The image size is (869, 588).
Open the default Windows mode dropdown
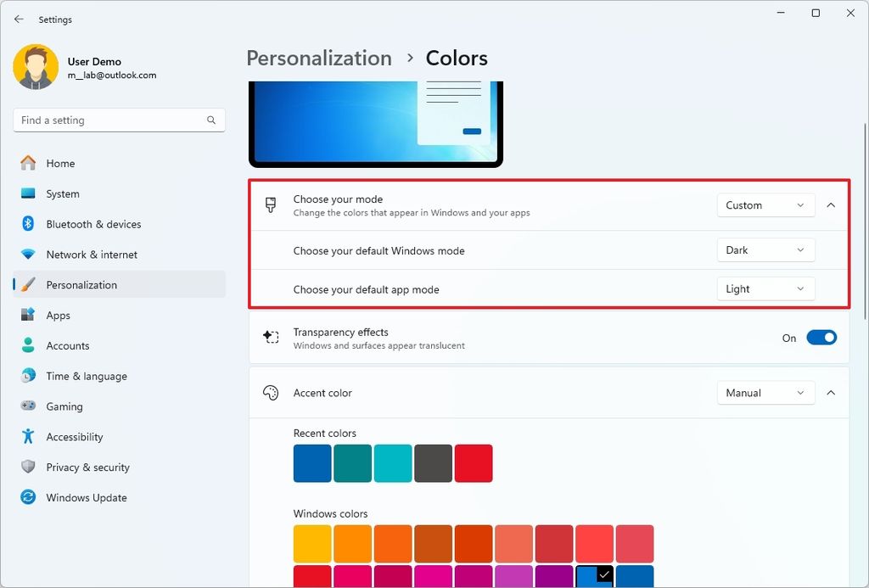click(x=765, y=249)
